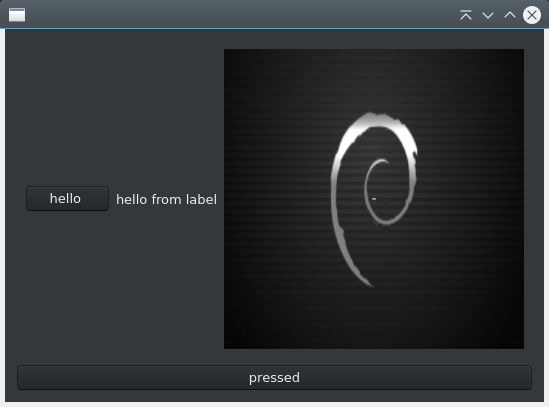Click the empty title bar area
This screenshot has height=407, width=549.
click(242, 15)
